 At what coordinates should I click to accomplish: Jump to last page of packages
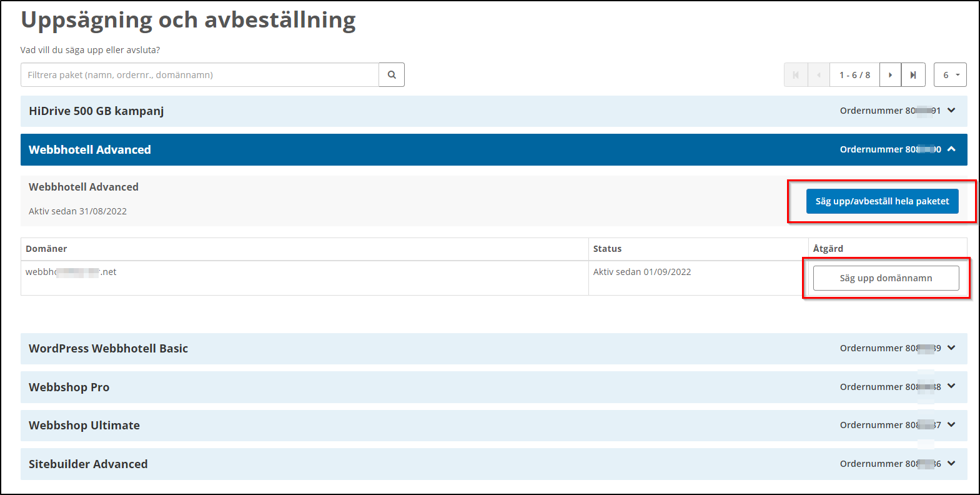913,75
